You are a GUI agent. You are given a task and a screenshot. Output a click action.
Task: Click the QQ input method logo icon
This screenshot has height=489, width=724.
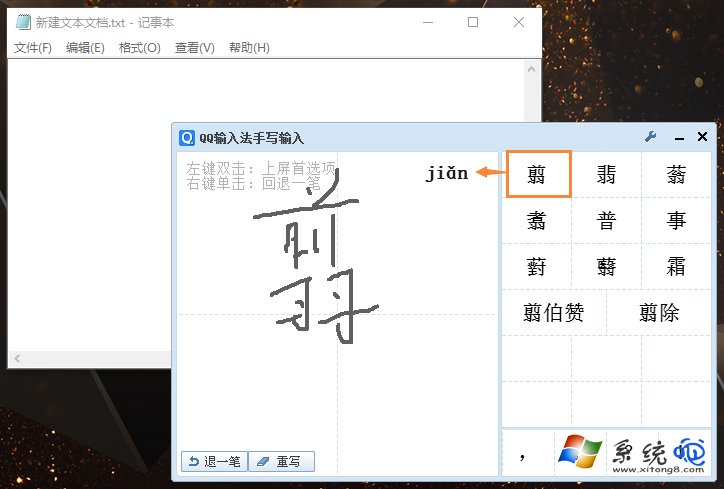[186, 138]
